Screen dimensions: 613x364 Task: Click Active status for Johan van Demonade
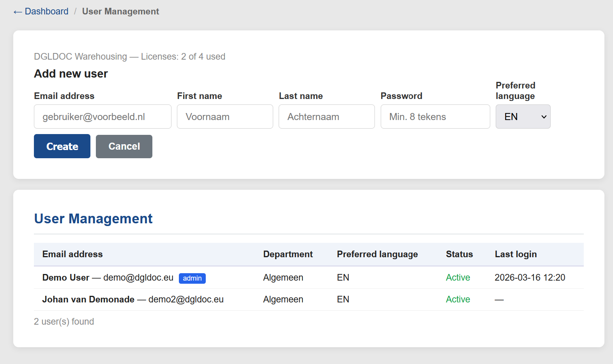tap(458, 299)
